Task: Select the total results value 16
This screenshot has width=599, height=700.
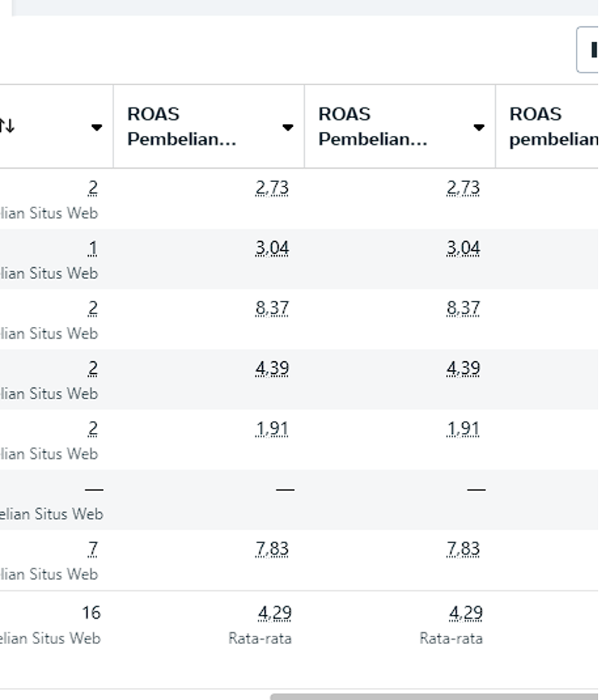Action: click(x=90, y=613)
